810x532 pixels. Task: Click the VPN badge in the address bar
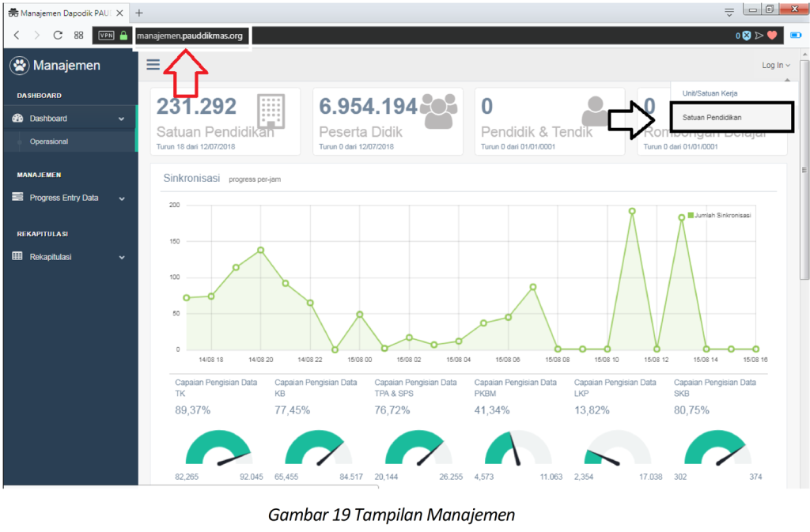[106, 36]
